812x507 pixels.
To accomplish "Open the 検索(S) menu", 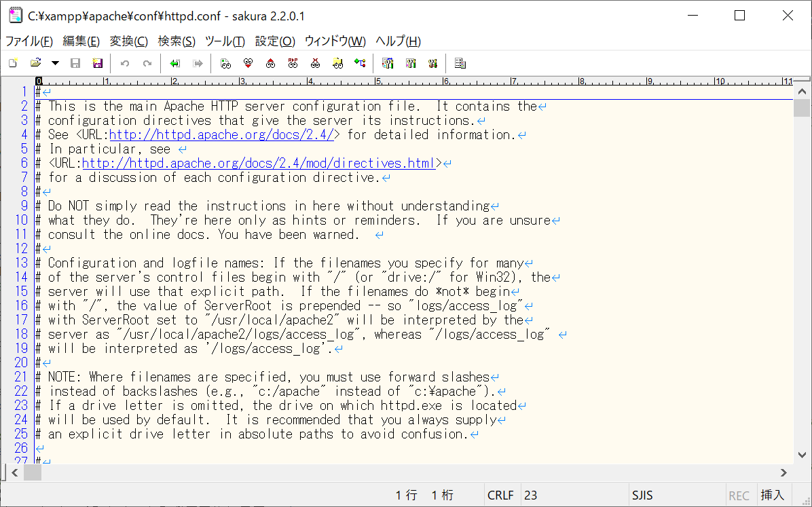I will pos(177,41).
